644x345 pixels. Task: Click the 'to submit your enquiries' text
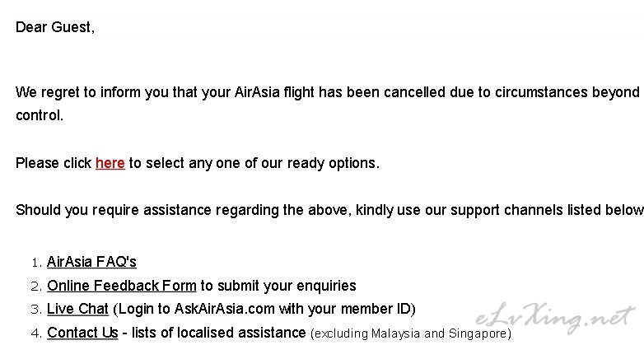click(x=278, y=286)
